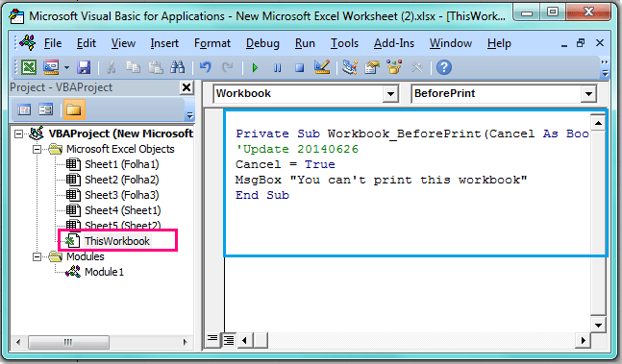Click the Redo arrow icon
This screenshot has height=364, width=622.
click(227, 67)
